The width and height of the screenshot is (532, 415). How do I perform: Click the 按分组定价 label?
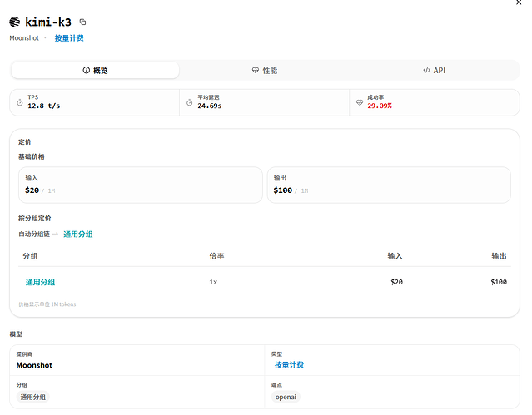click(x=35, y=219)
